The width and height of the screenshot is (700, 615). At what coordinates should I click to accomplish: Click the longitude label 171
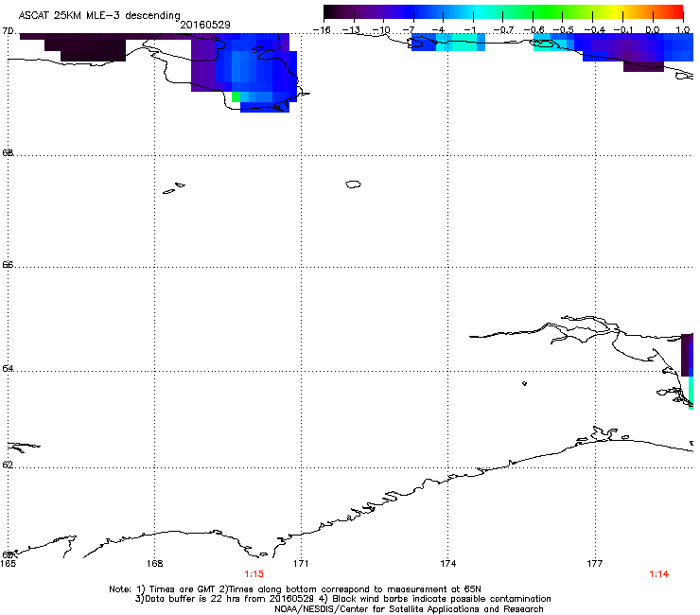[301, 564]
